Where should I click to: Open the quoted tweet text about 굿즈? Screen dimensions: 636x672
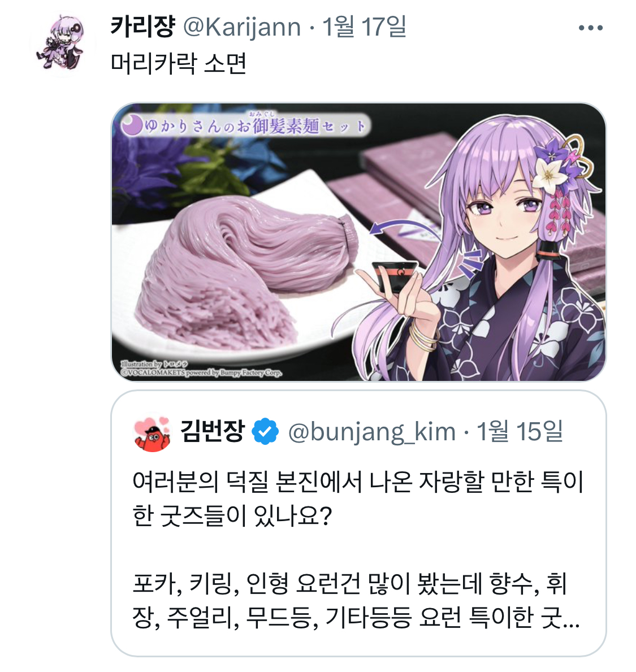click(x=358, y=550)
